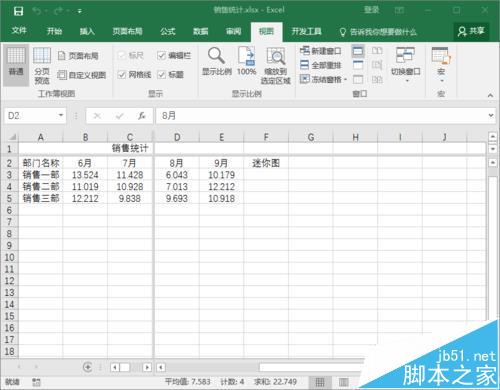Click cell containing 迷你图
Screen dimensions: 500x390
tap(266, 163)
